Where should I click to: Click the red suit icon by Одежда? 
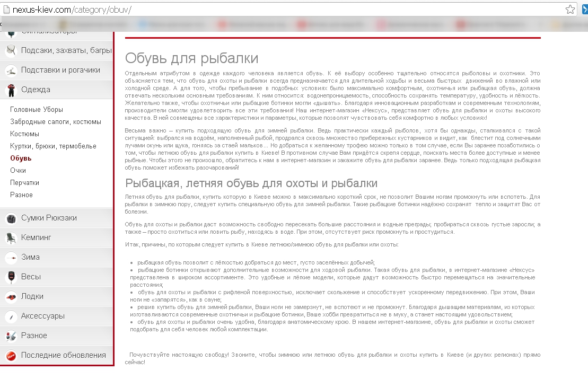pyautogui.click(x=11, y=90)
